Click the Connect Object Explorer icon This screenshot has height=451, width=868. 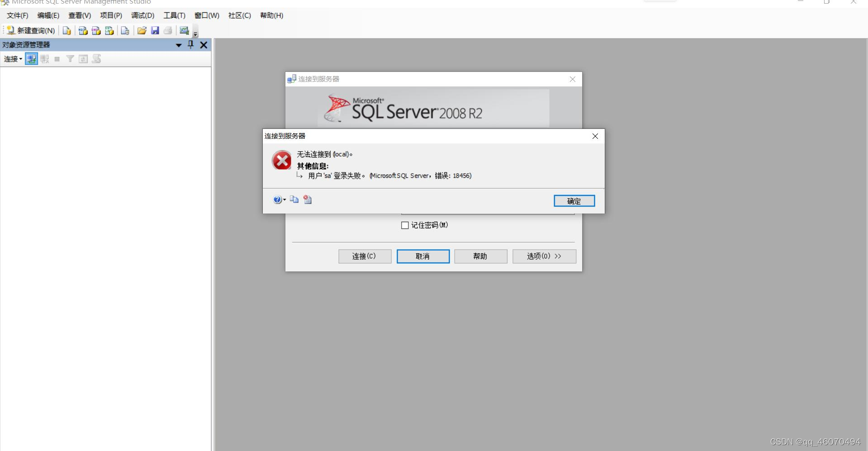coord(31,59)
